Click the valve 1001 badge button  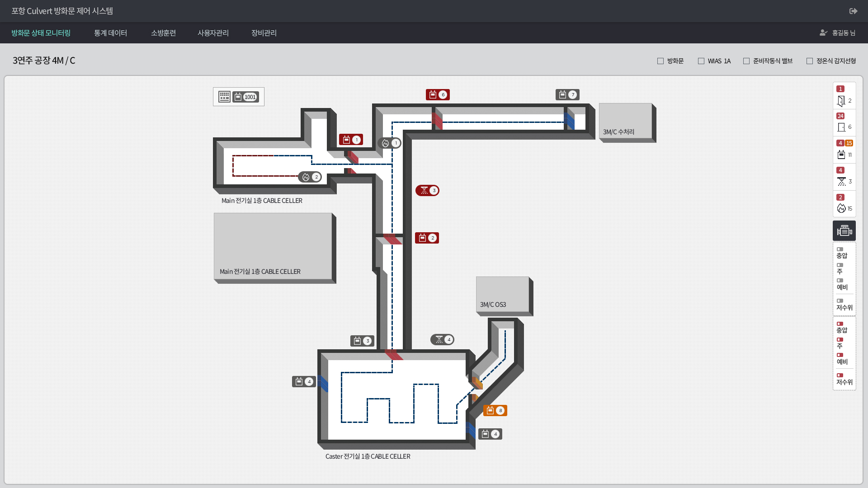click(x=245, y=97)
